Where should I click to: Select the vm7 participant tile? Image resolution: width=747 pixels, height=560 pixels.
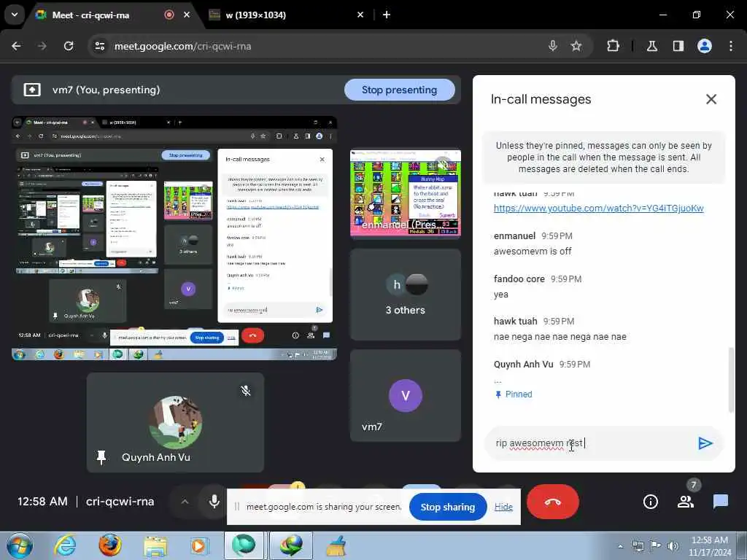point(406,395)
